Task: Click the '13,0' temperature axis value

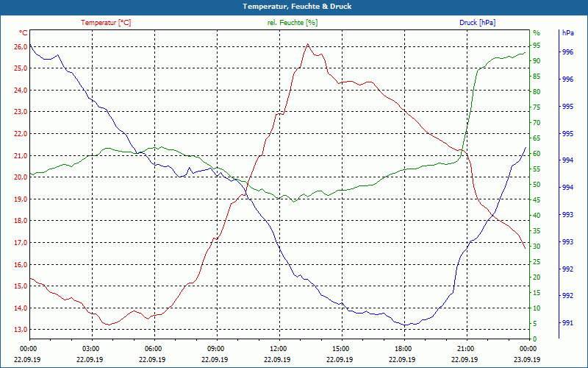Action: (21, 330)
